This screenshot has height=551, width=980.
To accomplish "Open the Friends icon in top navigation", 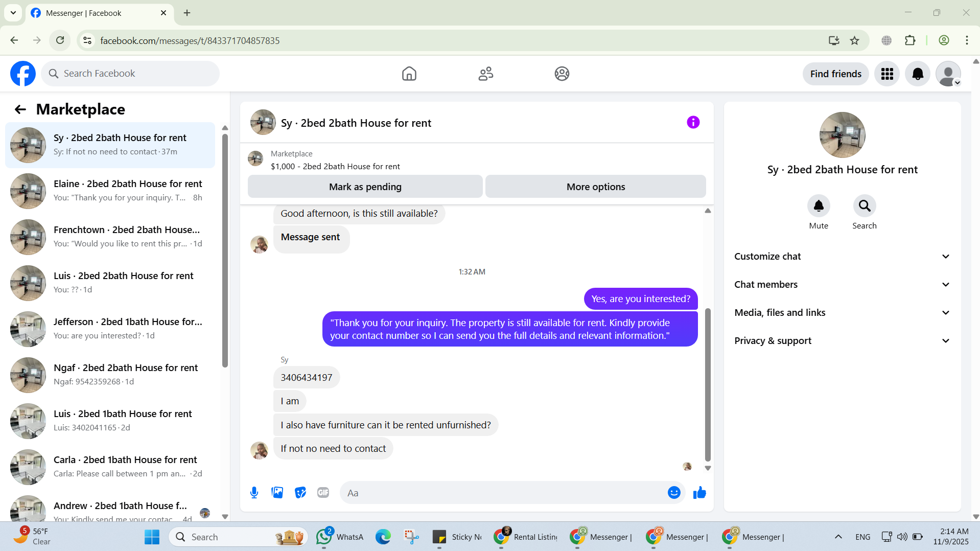I will (485, 74).
